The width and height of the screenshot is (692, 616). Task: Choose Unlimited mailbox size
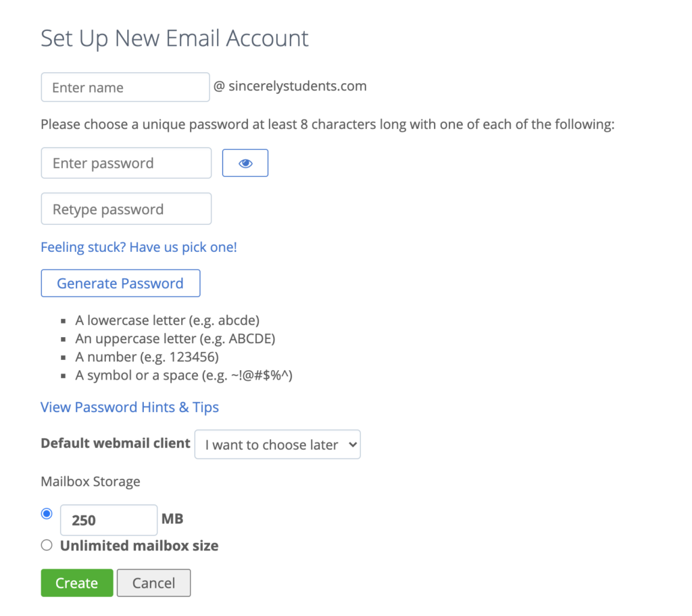46,544
